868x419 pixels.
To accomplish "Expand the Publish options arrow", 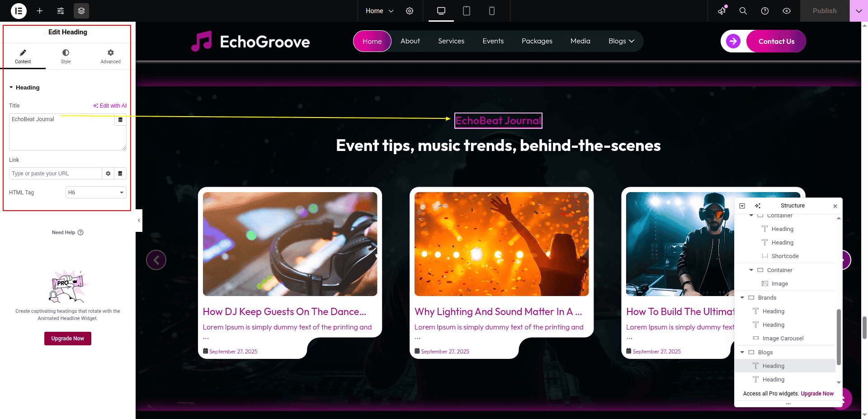I will coord(859,11).
